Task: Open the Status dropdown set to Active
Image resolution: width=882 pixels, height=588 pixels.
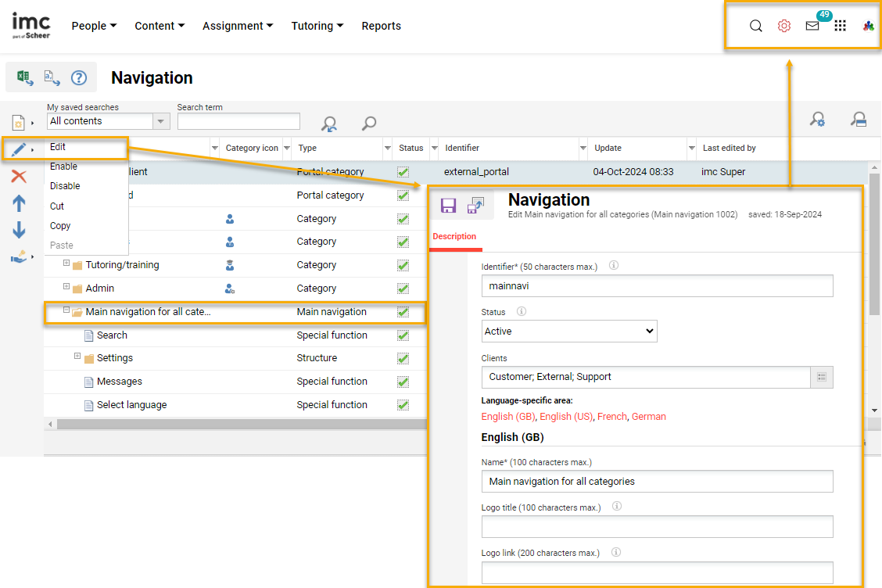Action: [x=569, y=332]
